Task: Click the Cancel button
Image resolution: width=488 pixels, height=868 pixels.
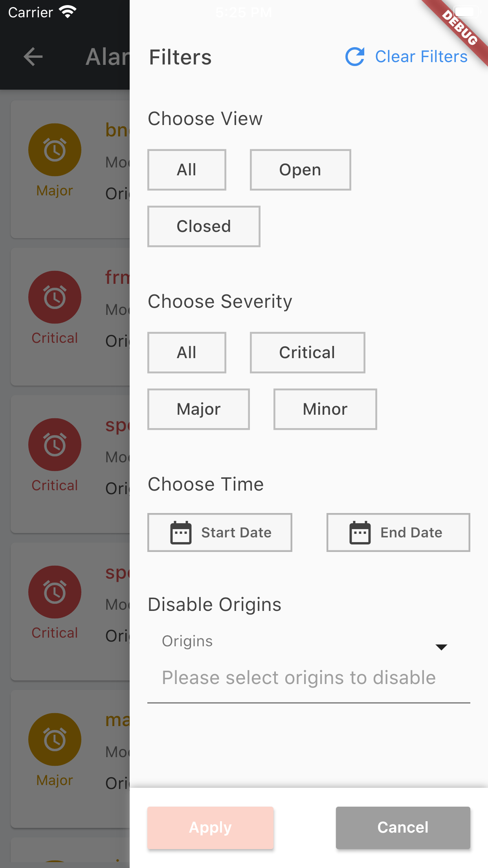Action: point(403,828)
